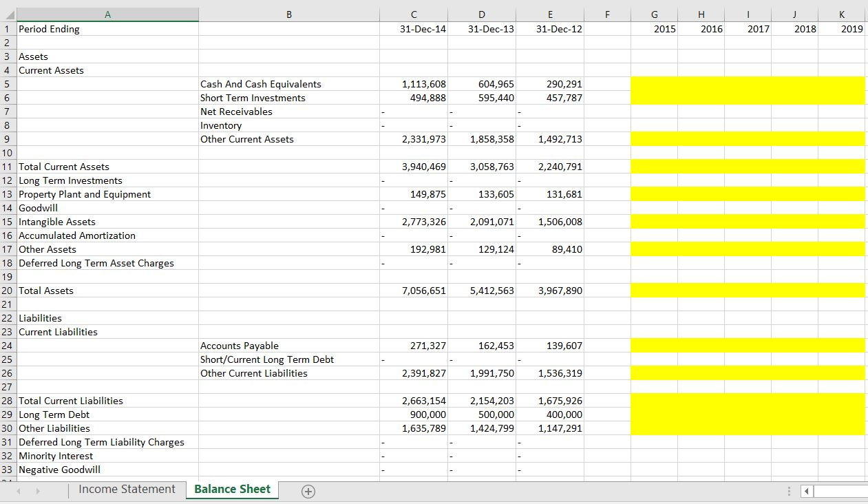Click the 'Long Term Investments' label
Screen dimensions: 868x504
pyautogui.click(x=70, y=180)
